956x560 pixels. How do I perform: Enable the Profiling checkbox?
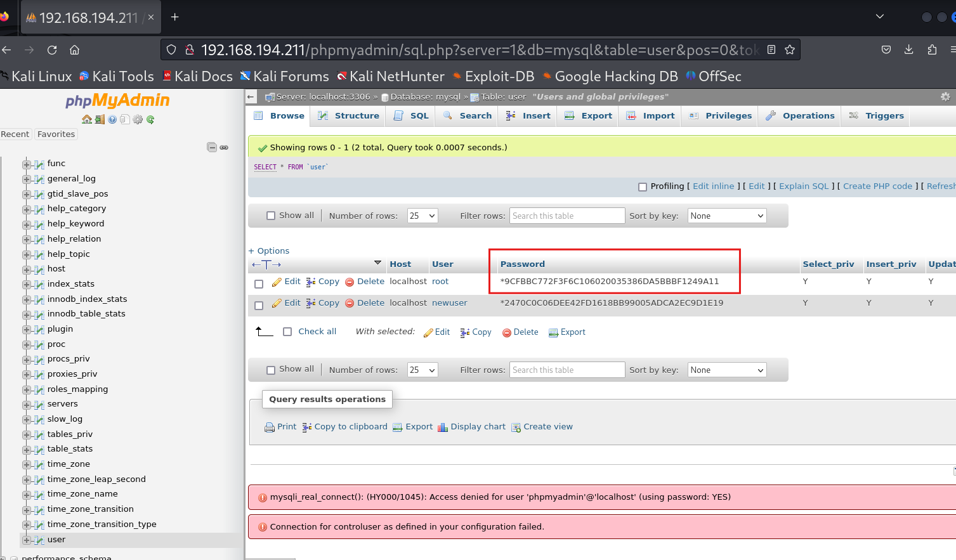(643, 187)
